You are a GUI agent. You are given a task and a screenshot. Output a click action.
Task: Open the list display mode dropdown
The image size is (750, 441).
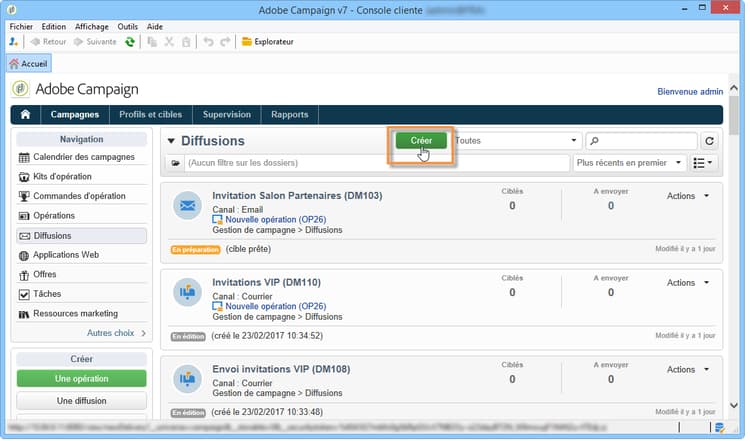pyautogui.click(x=703, y=163)
